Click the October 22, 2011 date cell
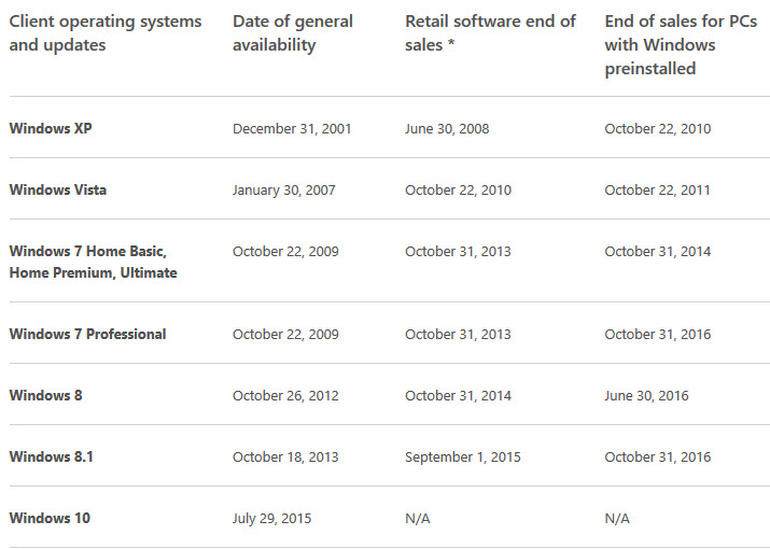Viewport: 770px width, 549px height. pos(657,190)
